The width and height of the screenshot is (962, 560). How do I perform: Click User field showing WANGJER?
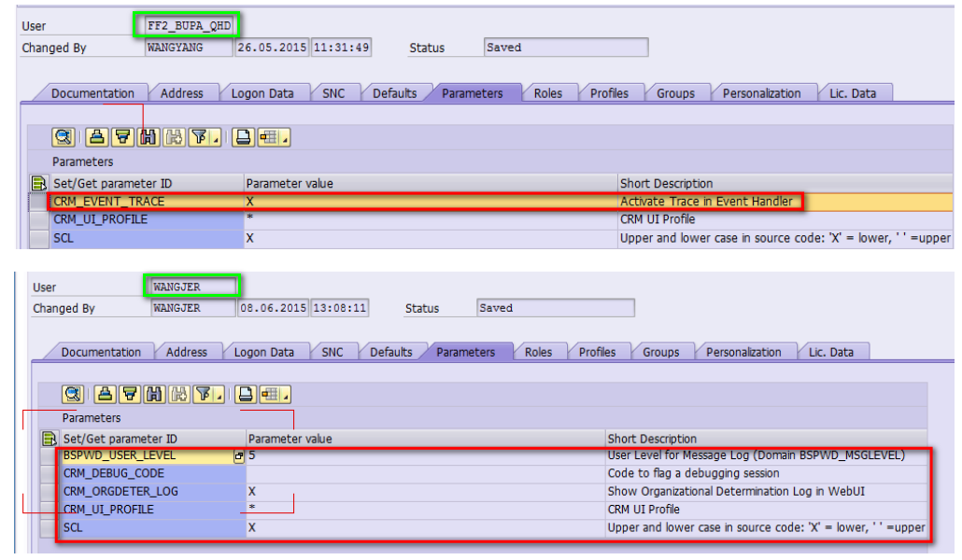pyautogui.click(x=193, y=287)
